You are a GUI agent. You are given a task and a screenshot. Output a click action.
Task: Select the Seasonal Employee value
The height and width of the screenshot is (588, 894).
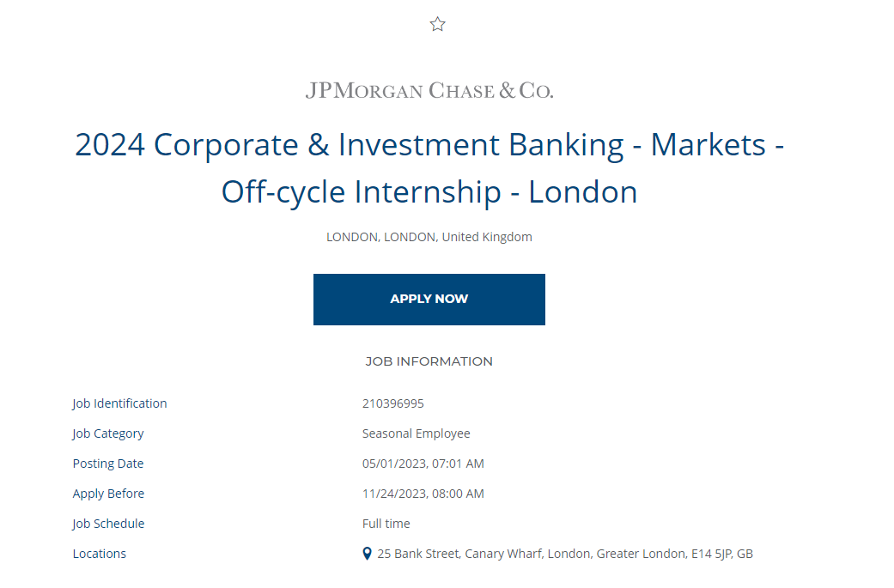point(417,433)
